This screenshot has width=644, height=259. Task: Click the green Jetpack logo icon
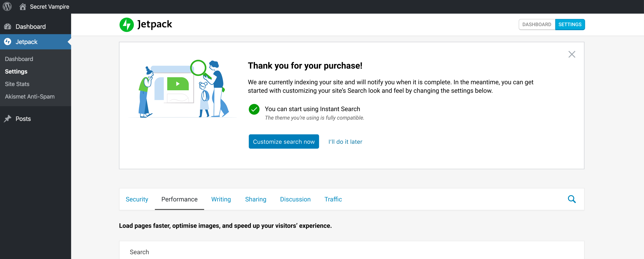point(127,24)
